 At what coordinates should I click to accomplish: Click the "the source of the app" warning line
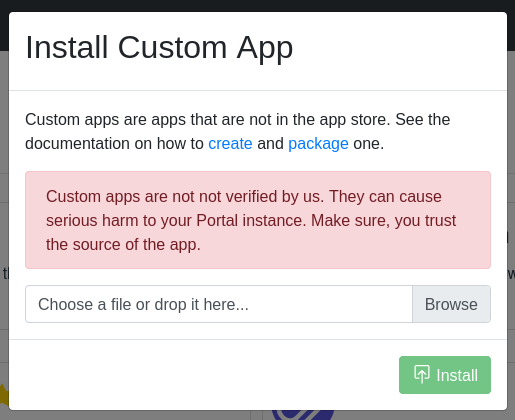(123, 245)
